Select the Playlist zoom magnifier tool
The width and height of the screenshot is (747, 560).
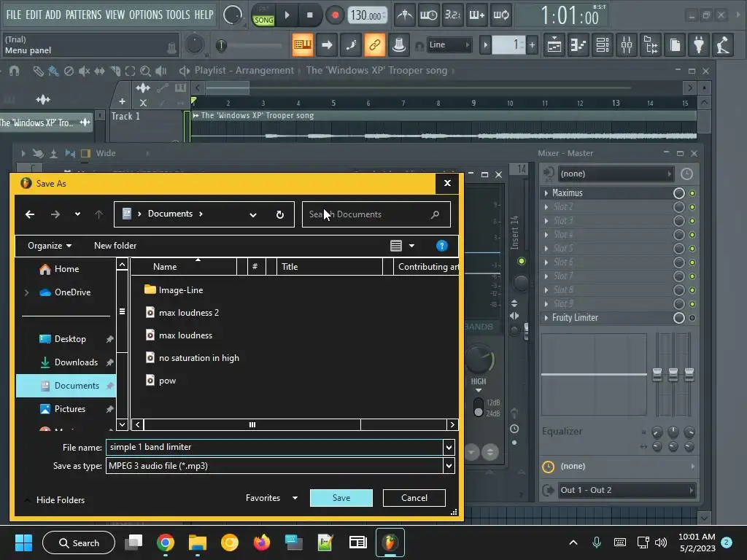point(145,71)
